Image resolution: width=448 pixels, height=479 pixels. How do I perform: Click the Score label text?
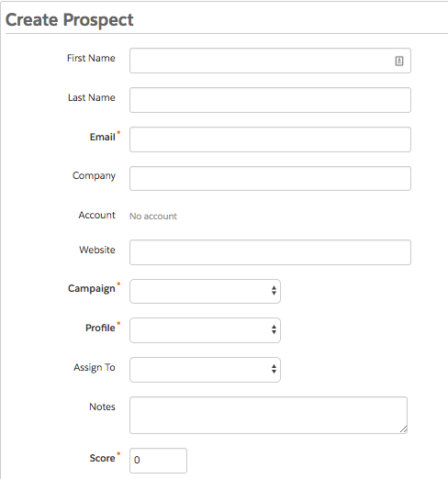point(102,458)
